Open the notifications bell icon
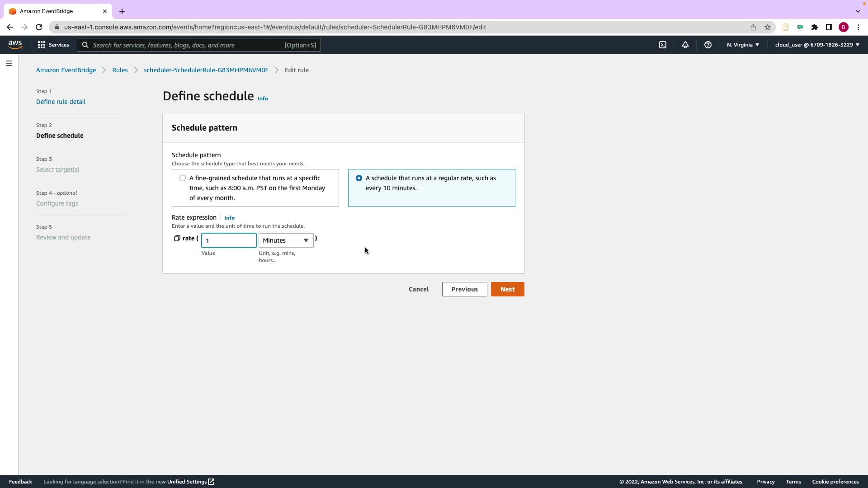 (x=685, y=45)
